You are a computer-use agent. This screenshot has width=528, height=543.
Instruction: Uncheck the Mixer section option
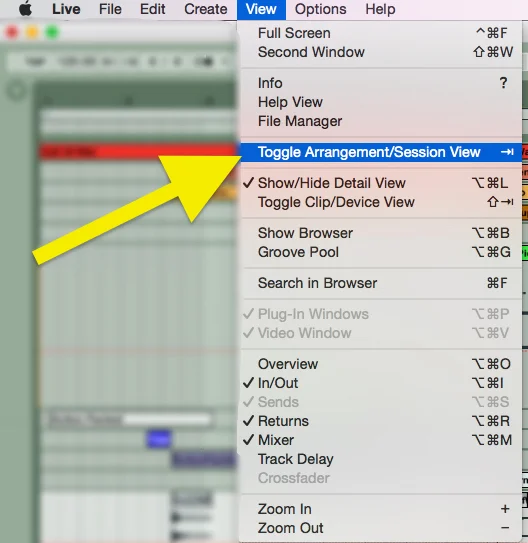[381, 440]
